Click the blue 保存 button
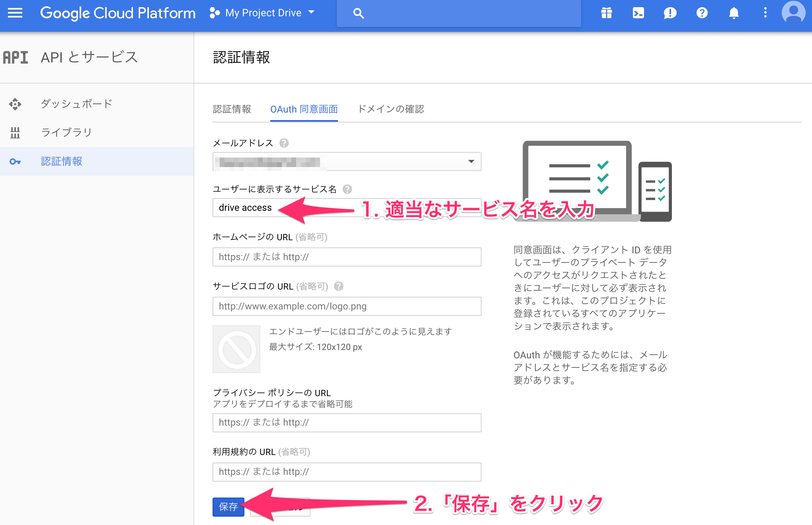This screenshot has height=525, width=812. coord(228,507)
